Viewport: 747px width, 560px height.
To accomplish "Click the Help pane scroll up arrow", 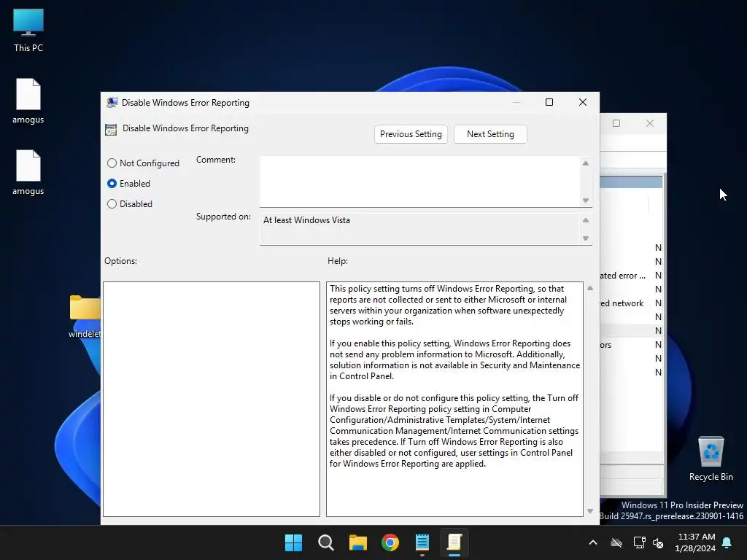I will pos(589,288).
